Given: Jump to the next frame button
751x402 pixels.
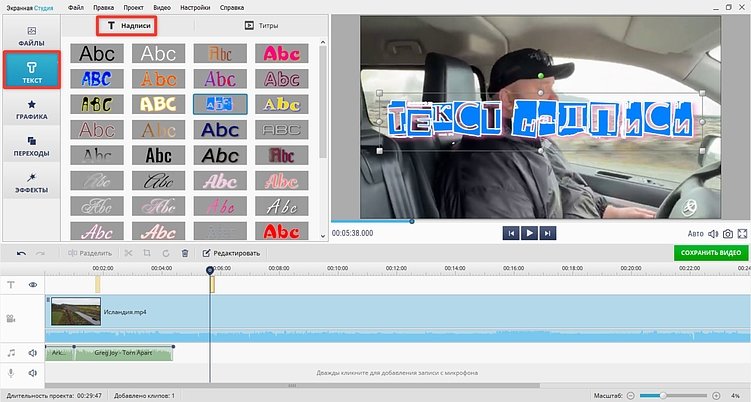Looking at the screenshot, I should pyautogui.click(x=547, y=233).
